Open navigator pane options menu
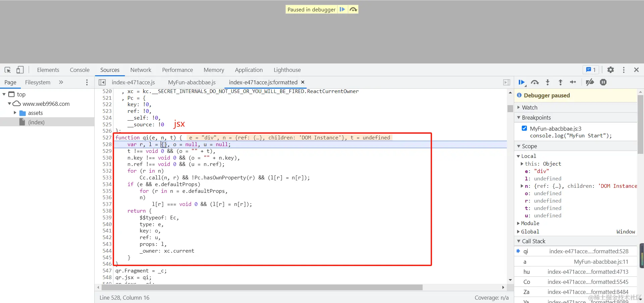The width and height of the screenshot is (644, 303). 87,82
